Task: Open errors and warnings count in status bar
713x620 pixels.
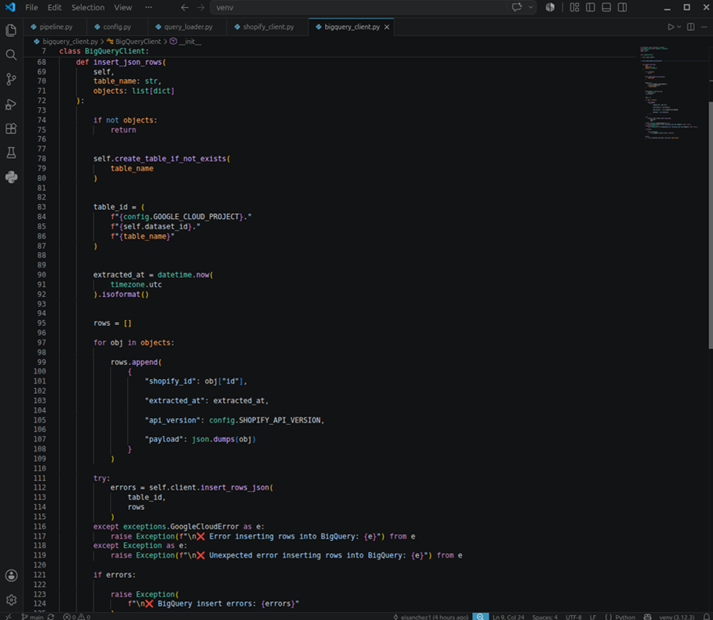Action: 77,617
